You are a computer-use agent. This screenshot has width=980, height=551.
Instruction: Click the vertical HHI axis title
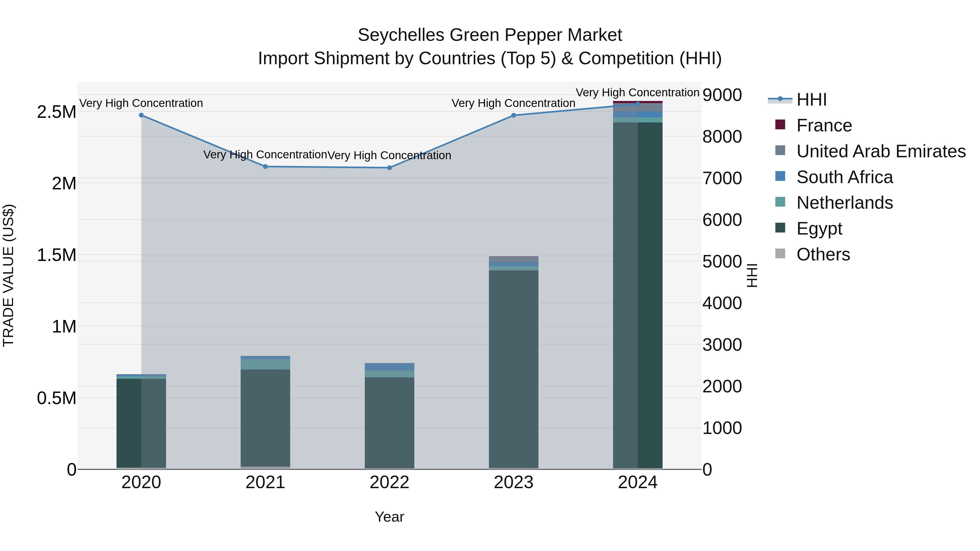click(752, 276)
